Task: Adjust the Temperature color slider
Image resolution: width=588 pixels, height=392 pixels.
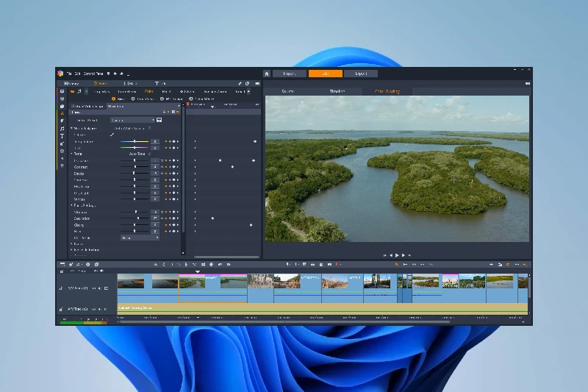Action: [135, 141]
